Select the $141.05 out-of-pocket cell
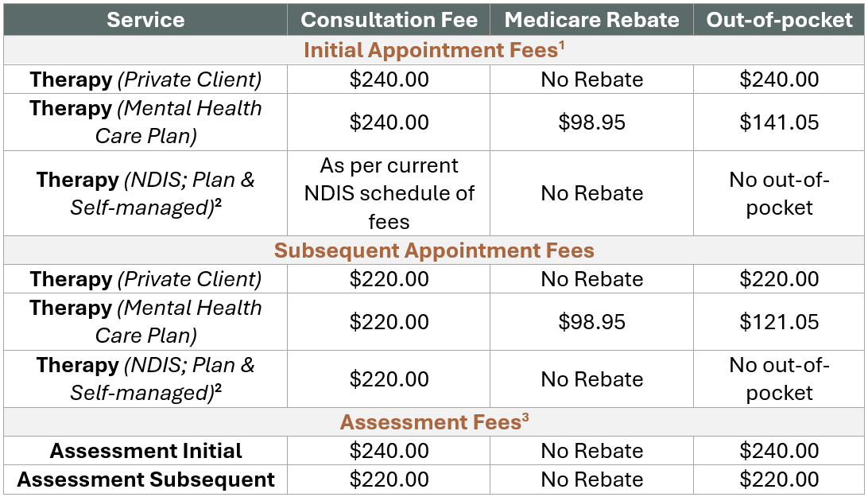Image resolution: width=868 pixels, height=497 pixels. click(779, 122)
